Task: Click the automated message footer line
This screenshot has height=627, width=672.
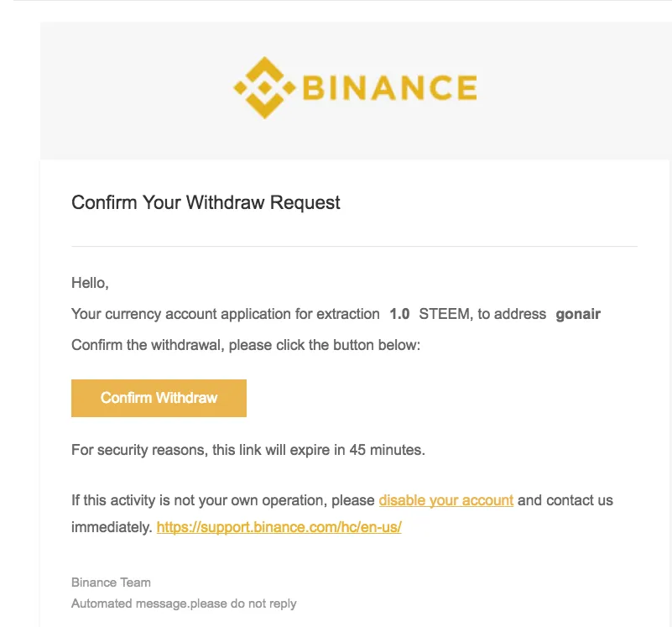Action: pos(183,603)
